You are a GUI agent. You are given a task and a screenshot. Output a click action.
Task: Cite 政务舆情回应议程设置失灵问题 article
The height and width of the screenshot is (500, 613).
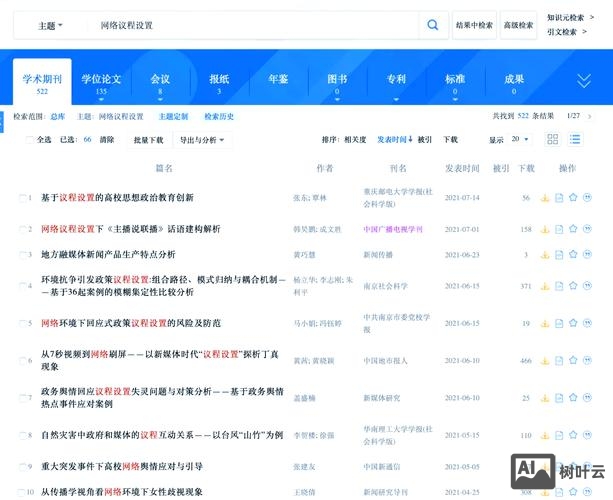click(x=587, y=398)
